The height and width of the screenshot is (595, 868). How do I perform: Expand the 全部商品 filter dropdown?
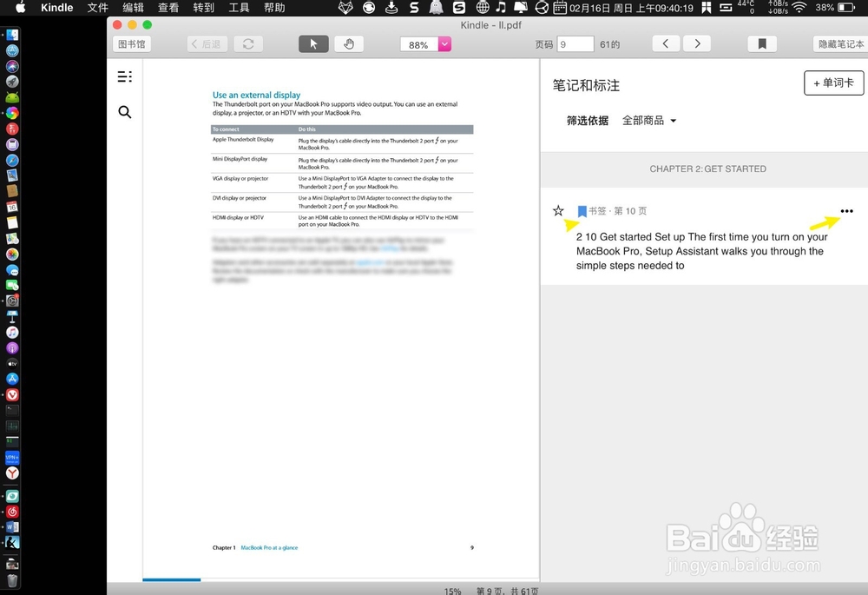649,120
